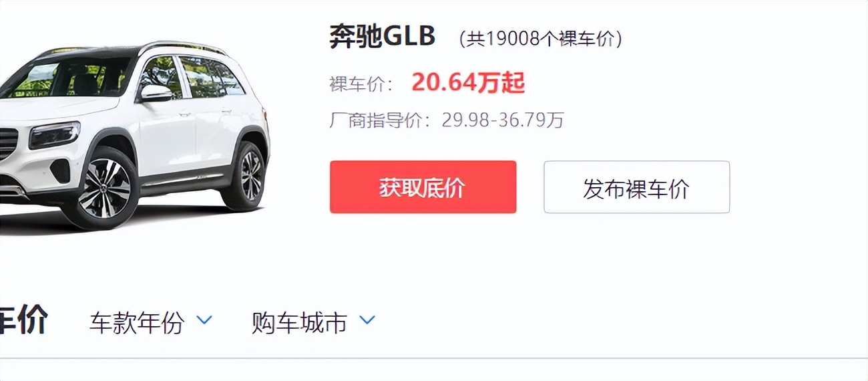Open the 奔驰GLB model title
This screenshot has height=381, width=868.
click(x=382, y=37)
